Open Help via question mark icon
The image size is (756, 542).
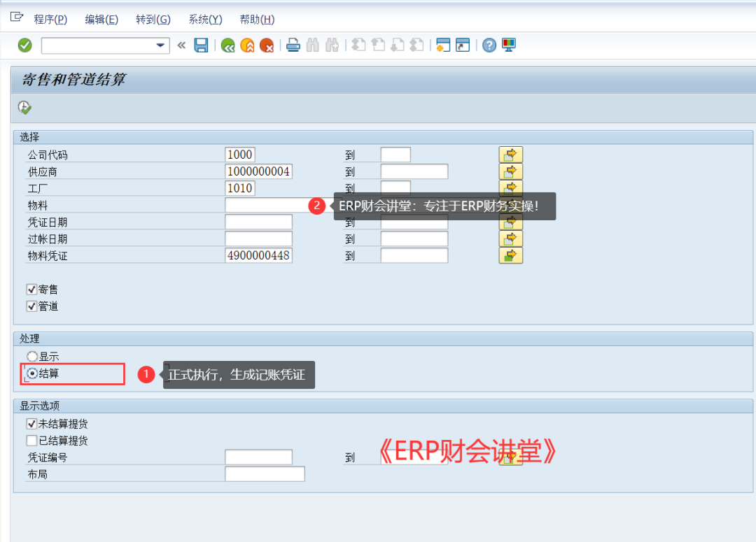tap(489, 45)
